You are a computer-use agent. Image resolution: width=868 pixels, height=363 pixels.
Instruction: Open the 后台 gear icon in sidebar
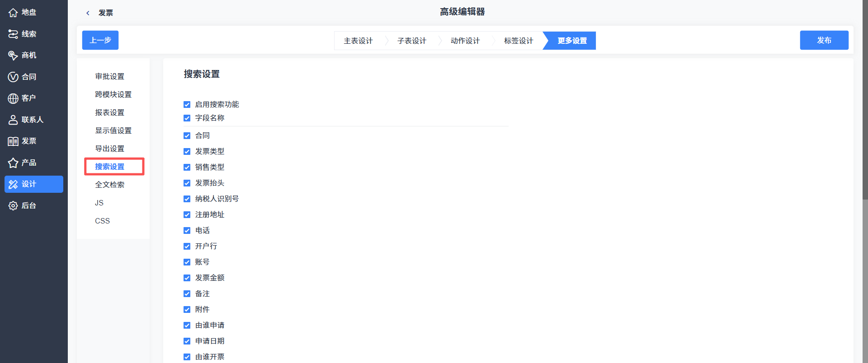13,205
